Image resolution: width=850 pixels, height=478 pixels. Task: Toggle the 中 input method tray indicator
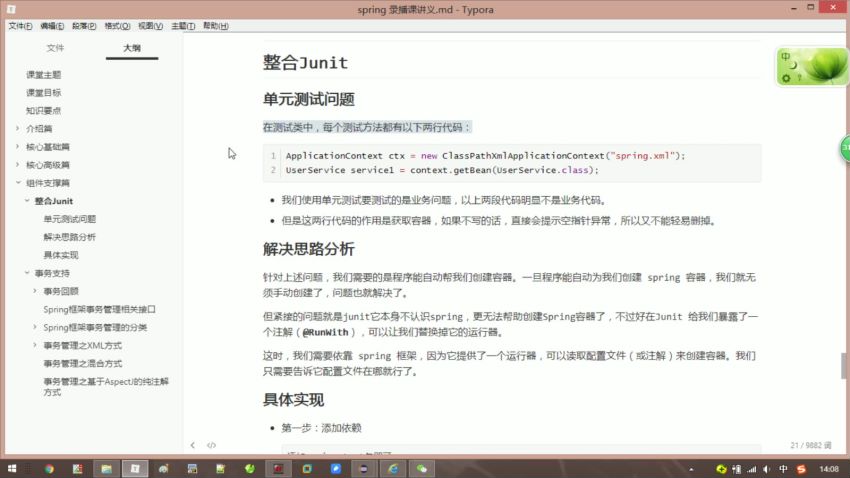pyautogui.click(x=783, y=469)
